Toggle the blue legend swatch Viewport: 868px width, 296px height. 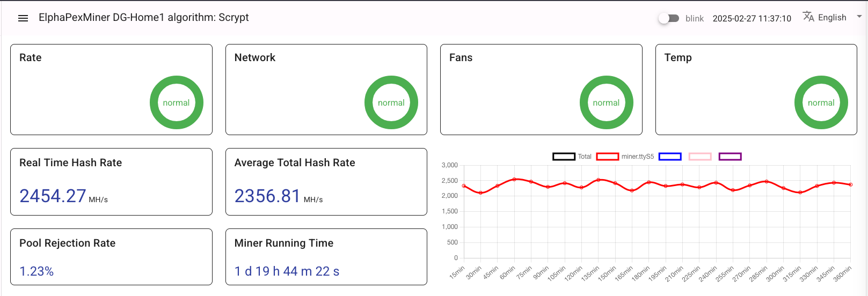(670, 157)
